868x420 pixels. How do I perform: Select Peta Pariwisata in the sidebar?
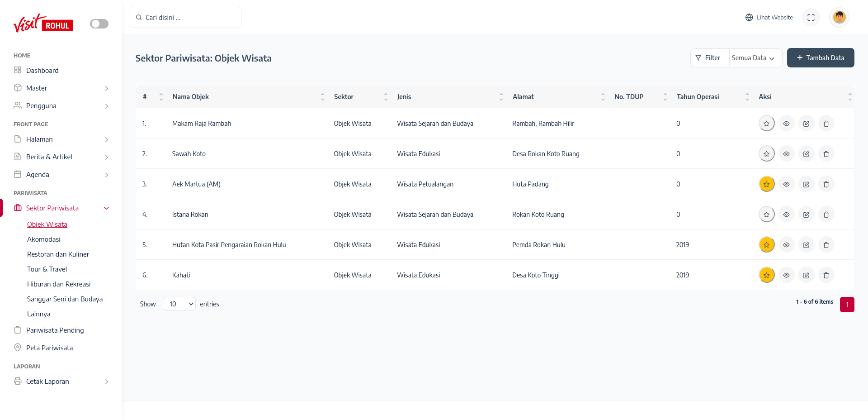pos(49,348)
